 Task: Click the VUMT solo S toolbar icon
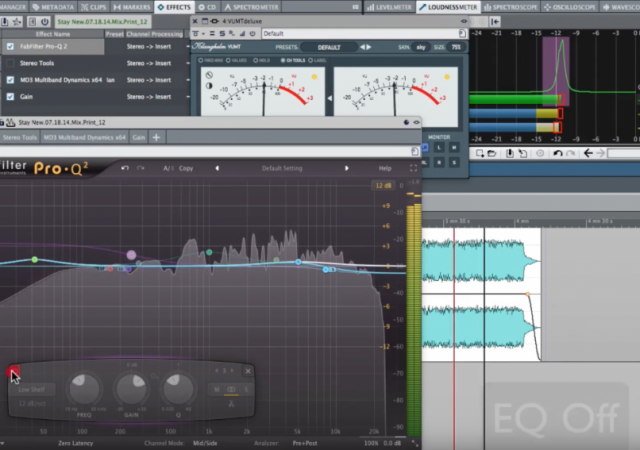(222, 33)
